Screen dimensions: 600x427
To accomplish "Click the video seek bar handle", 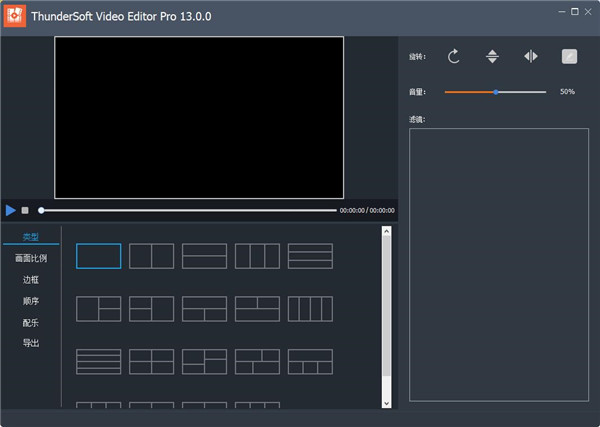I will (41, 210).
